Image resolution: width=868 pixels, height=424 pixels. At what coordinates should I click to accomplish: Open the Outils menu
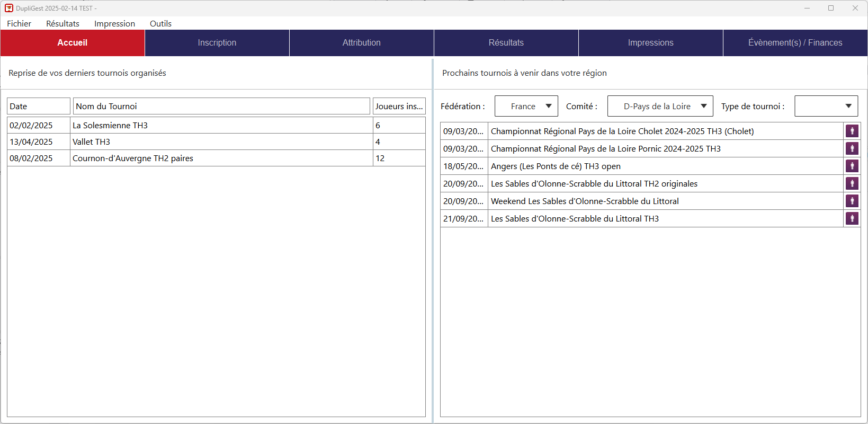point(160,23)
